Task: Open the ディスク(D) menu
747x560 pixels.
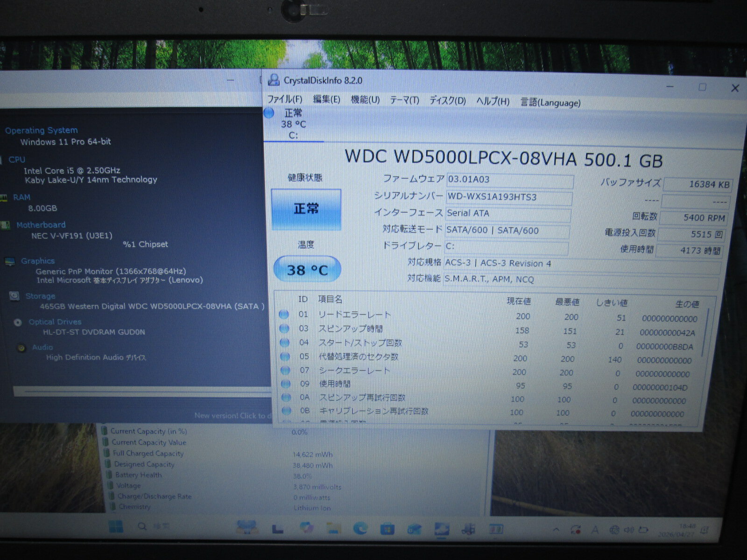Action: pos(448,101)
